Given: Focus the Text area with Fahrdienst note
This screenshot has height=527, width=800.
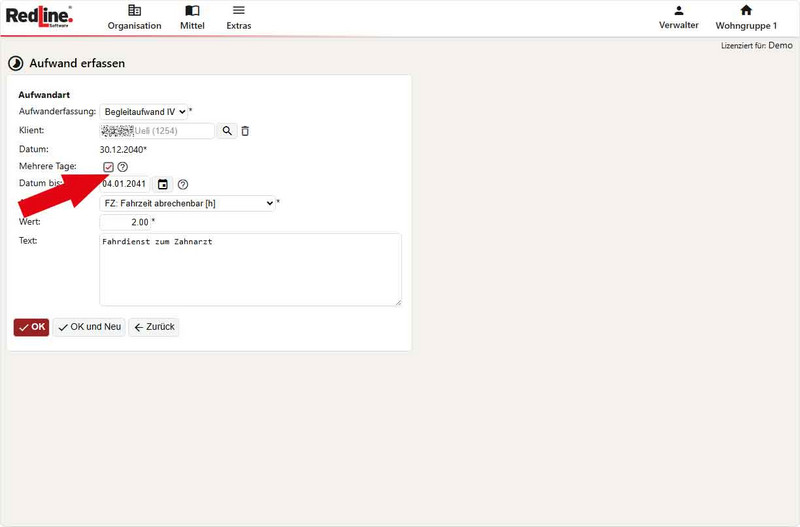Looking at the screenshot, I should click(x=250, y=269).
